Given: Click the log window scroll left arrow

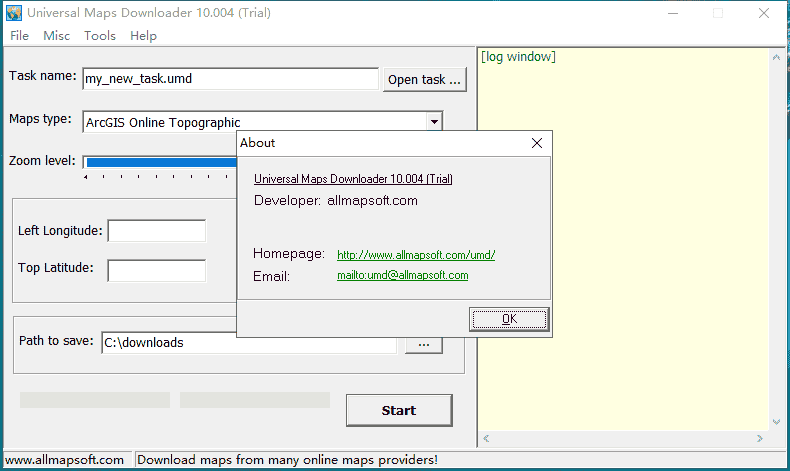Looking at the screenshot, I should pos(487,439).
